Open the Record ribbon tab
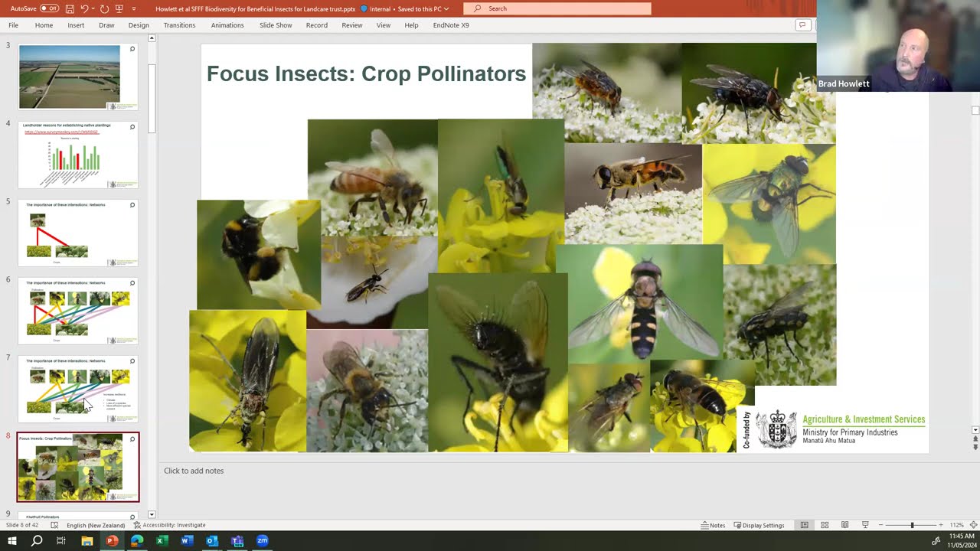 tap(316, 25)
